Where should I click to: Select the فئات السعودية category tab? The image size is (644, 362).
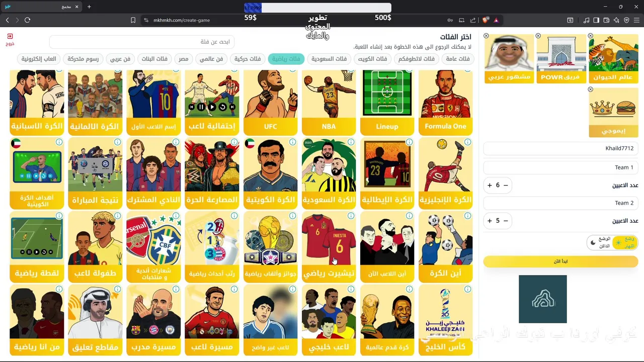329,59
